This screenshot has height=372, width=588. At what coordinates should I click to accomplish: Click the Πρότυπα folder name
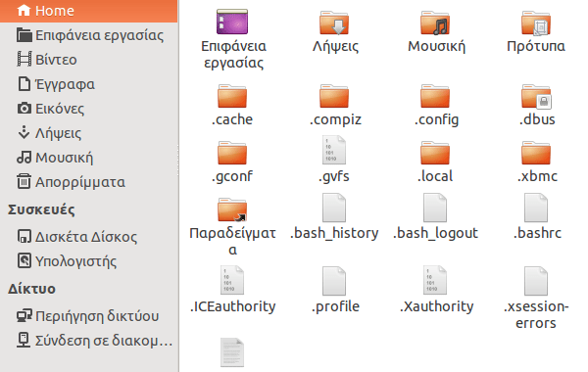click(x=536, y=46)
